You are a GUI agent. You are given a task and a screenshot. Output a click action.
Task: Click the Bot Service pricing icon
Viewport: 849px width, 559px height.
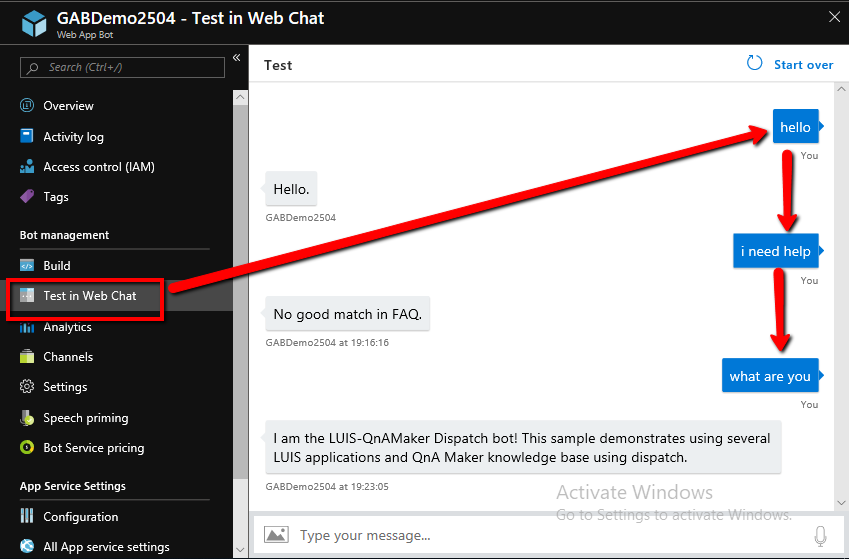pyautogui.click(x=27, y=447)
